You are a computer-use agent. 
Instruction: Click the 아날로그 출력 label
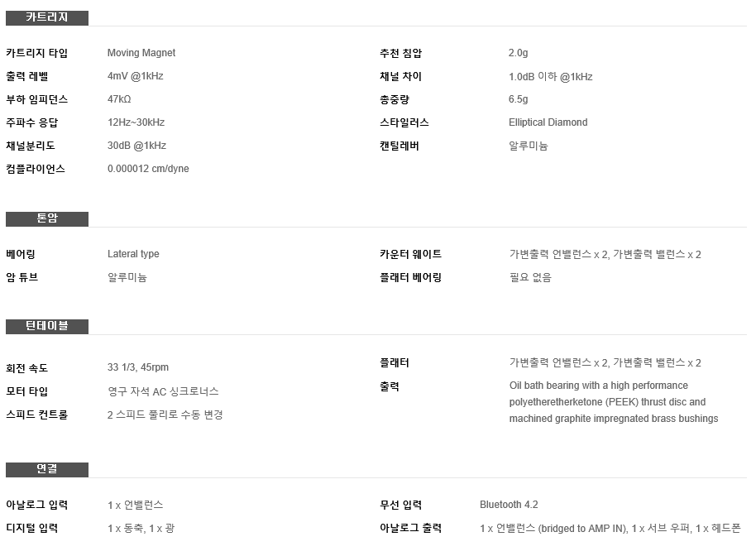[410, 529]
